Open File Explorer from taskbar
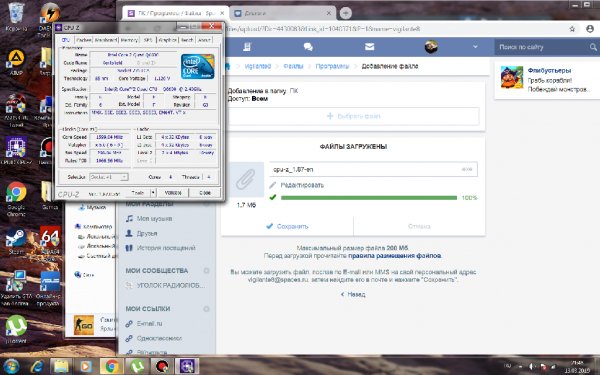 click(61, 366)
